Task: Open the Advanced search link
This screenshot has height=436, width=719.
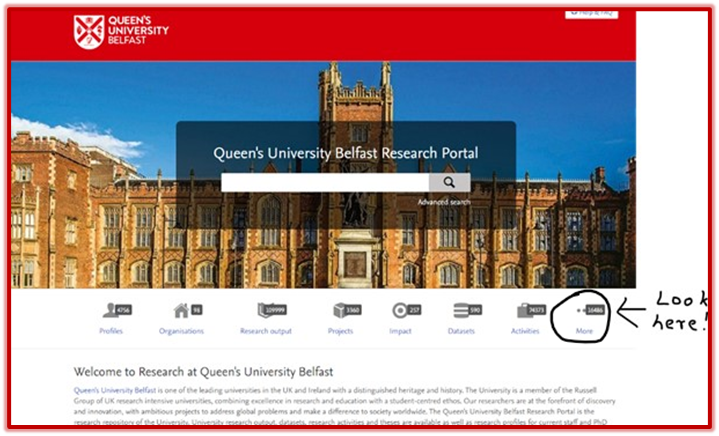Action: click(444, 202)
